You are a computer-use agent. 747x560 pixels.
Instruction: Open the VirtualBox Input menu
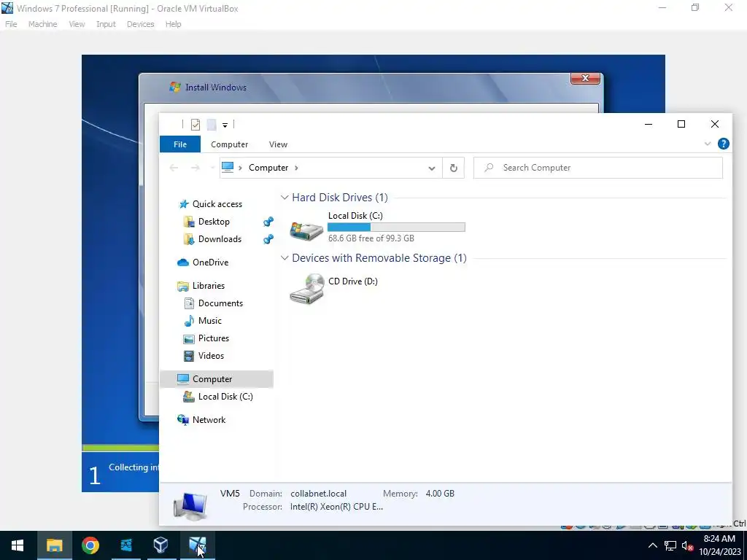tap(106, 24)
